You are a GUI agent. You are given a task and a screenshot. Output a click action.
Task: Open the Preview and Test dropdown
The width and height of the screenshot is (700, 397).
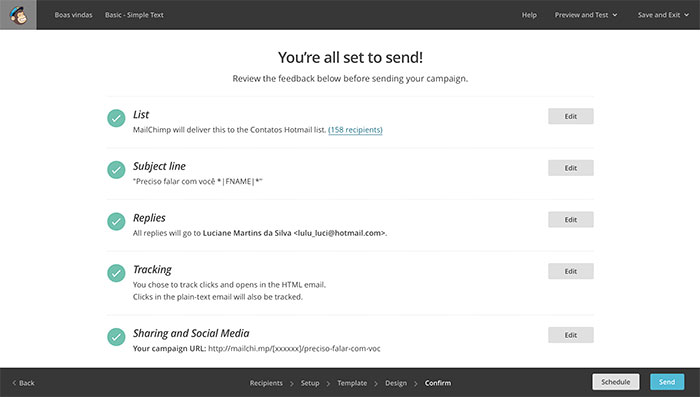586,15
